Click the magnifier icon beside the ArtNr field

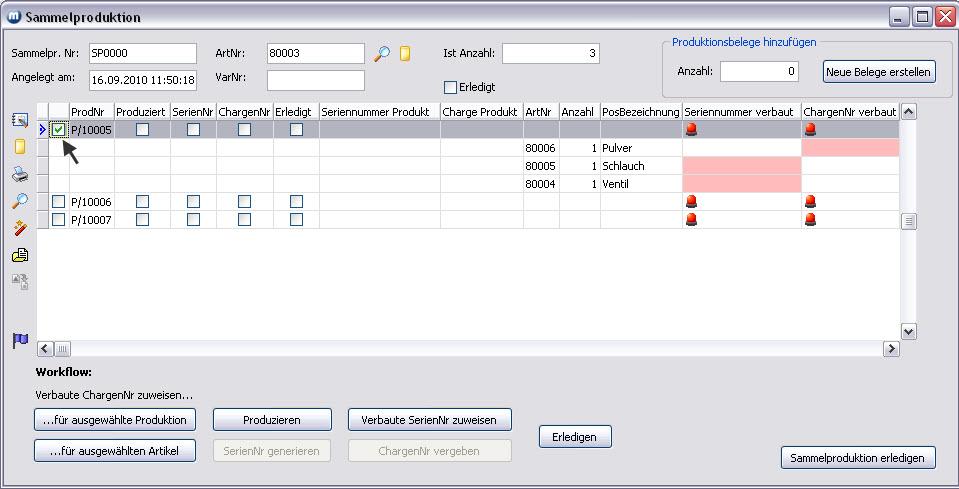[x=382, y=54]
